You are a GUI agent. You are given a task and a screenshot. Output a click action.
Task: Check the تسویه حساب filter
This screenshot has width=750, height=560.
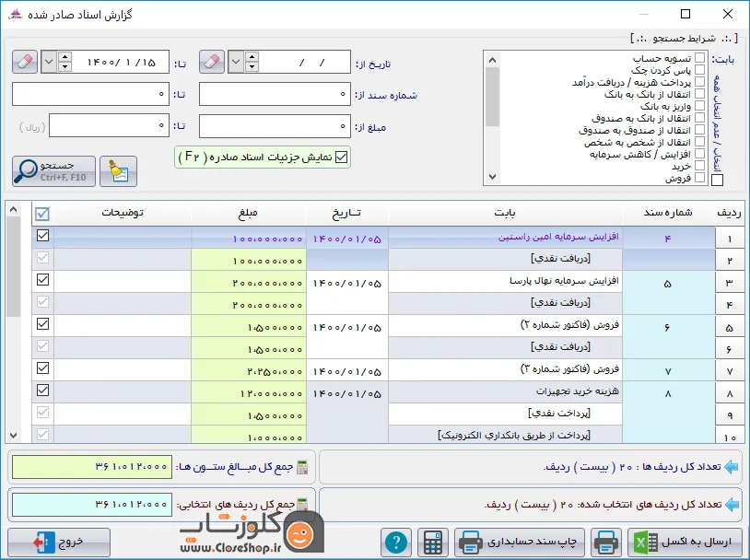pos(699,58)
